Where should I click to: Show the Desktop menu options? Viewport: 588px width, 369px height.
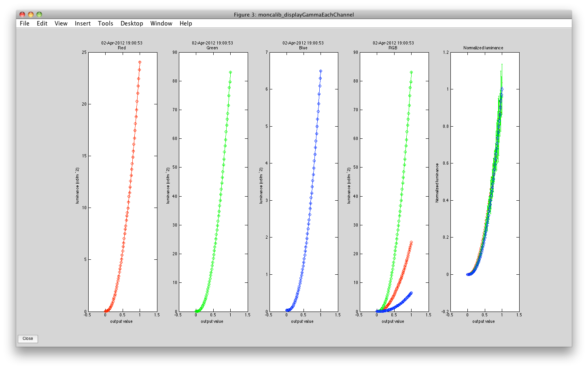(x=132, y=23)
